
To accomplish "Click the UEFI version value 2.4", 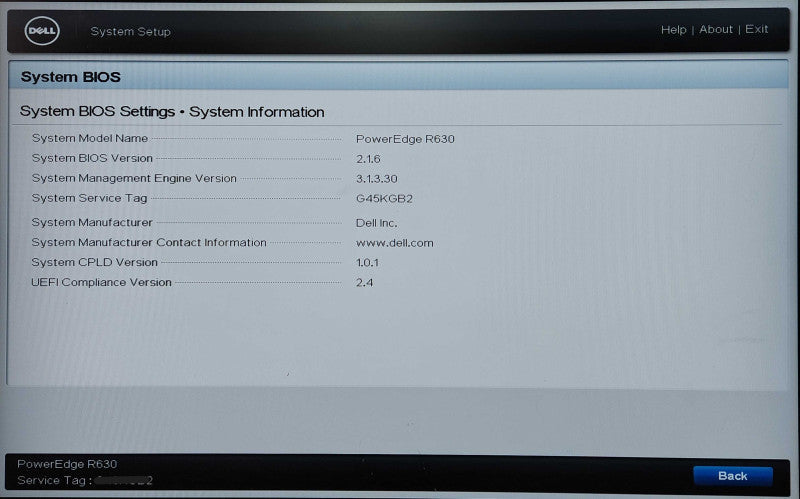I will click(x=364, y=283).
